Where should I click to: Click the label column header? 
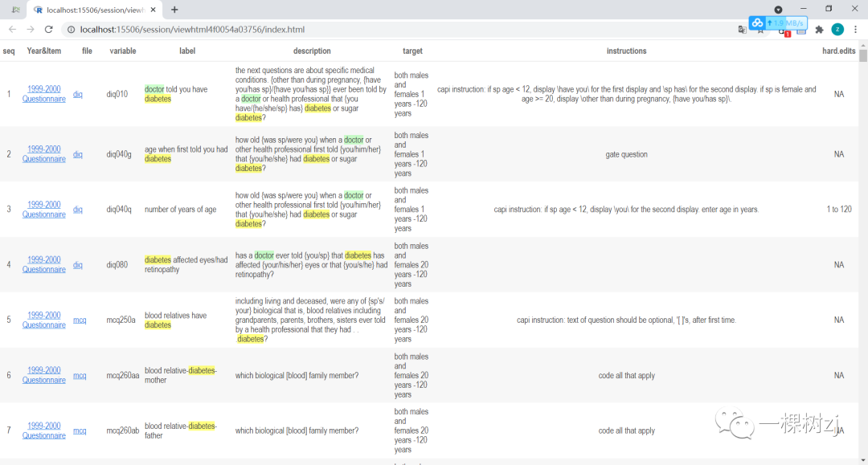point(187,51)
